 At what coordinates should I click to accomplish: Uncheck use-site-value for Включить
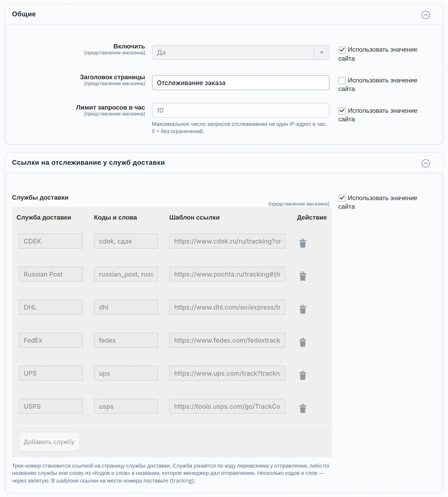pyautogui.click(x=342, y=50)
